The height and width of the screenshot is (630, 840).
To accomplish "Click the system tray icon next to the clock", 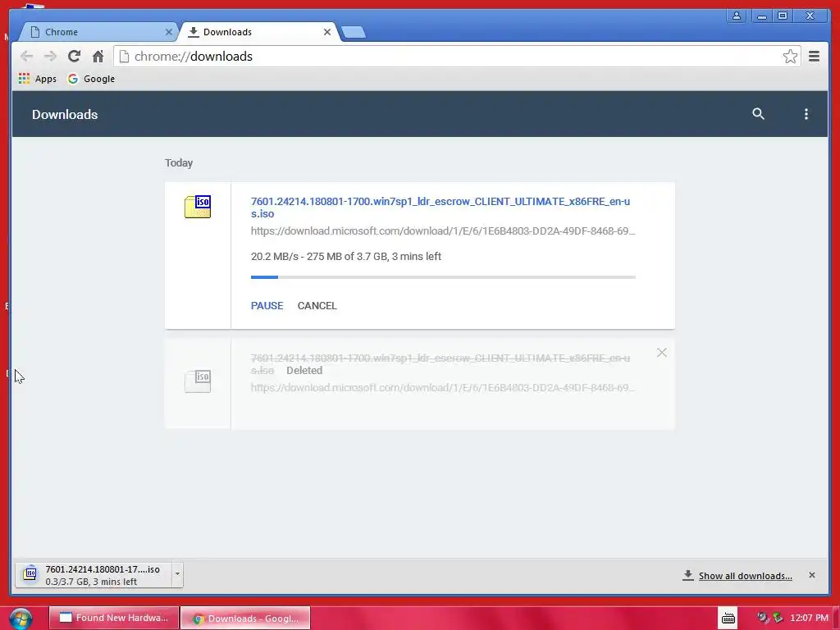I will click(x=778, y=618).
